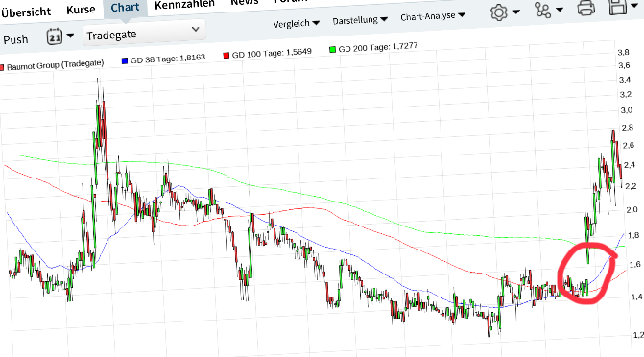The image size is (644, 357).
Task: Click the Push button
Action: click(15, 40)
